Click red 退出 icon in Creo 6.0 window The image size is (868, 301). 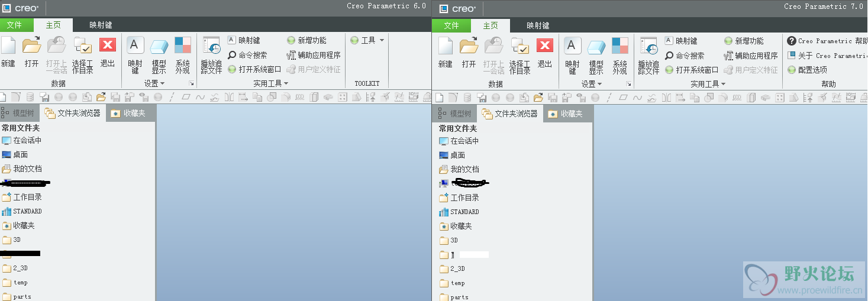(107, 46)
